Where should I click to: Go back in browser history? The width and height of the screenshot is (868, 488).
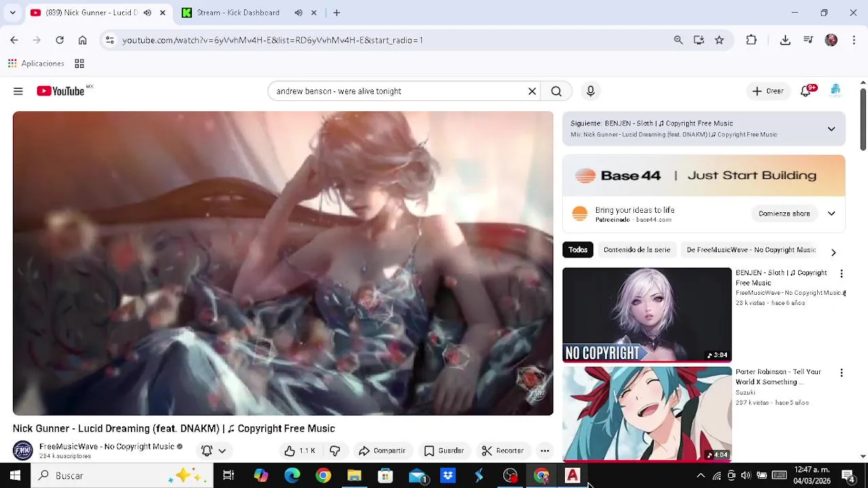coord(14,40)
